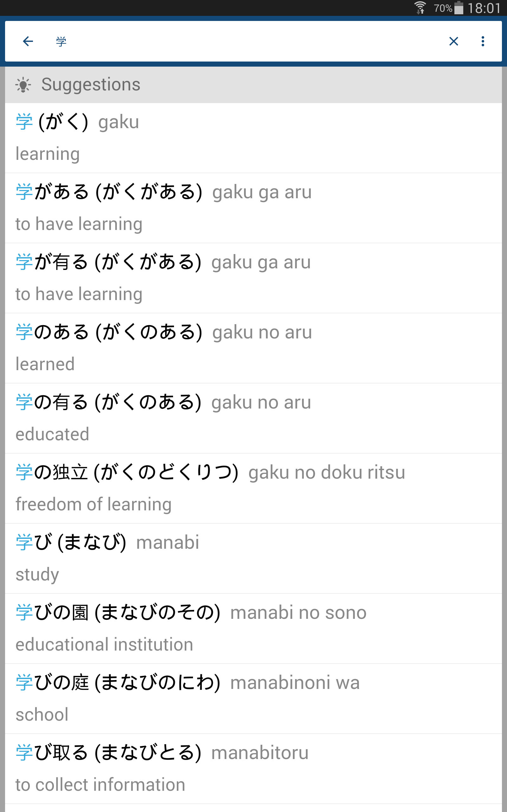Select 学が有る 'to have learning' suggestion
The width and height of the screenshot is (507, 812).
click(x=253, y=278)
